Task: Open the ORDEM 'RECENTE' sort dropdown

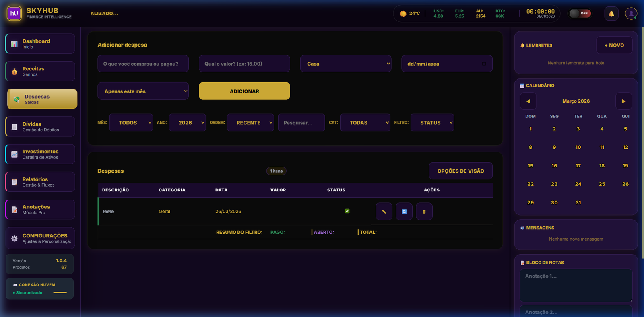Action: 250,123
